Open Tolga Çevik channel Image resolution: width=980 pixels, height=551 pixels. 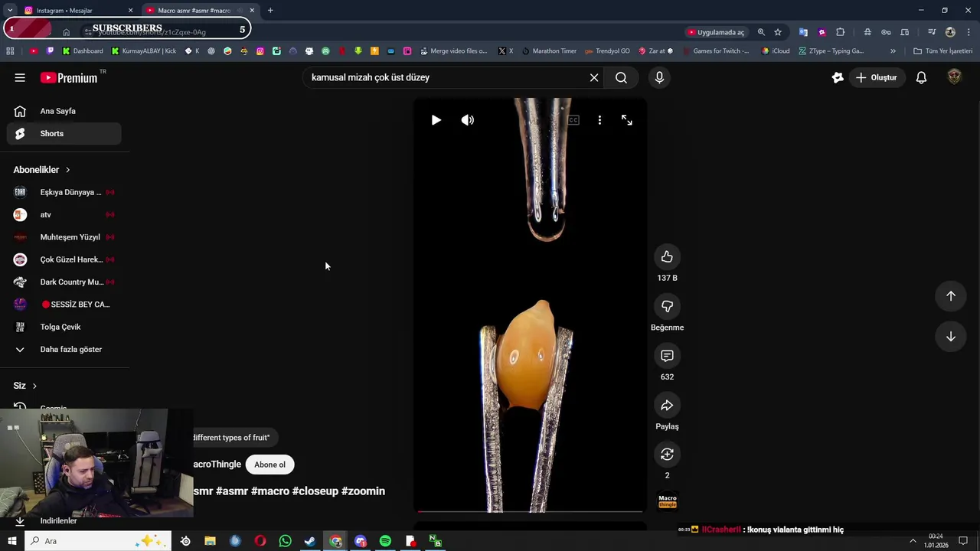tap(64, 327)
